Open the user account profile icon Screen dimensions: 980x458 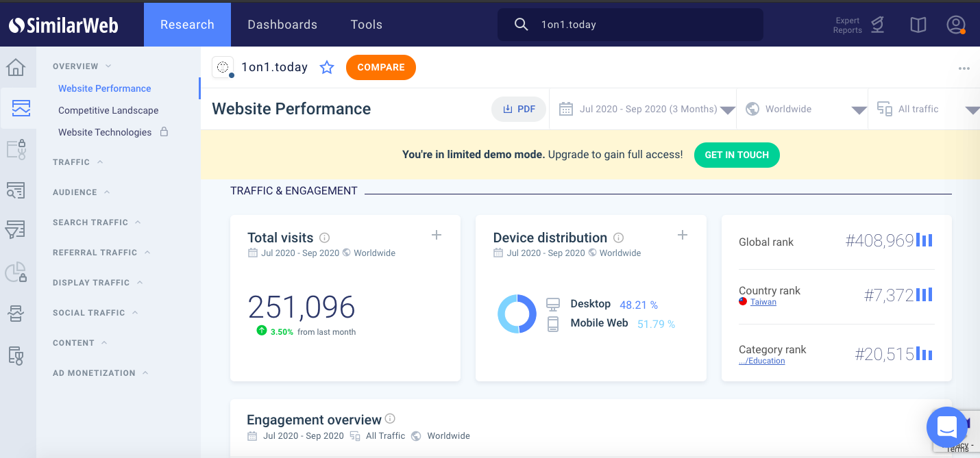click(955, 25)
